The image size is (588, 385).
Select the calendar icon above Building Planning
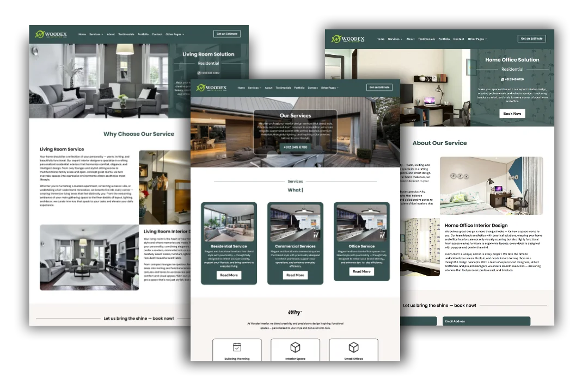pos(237,346)
